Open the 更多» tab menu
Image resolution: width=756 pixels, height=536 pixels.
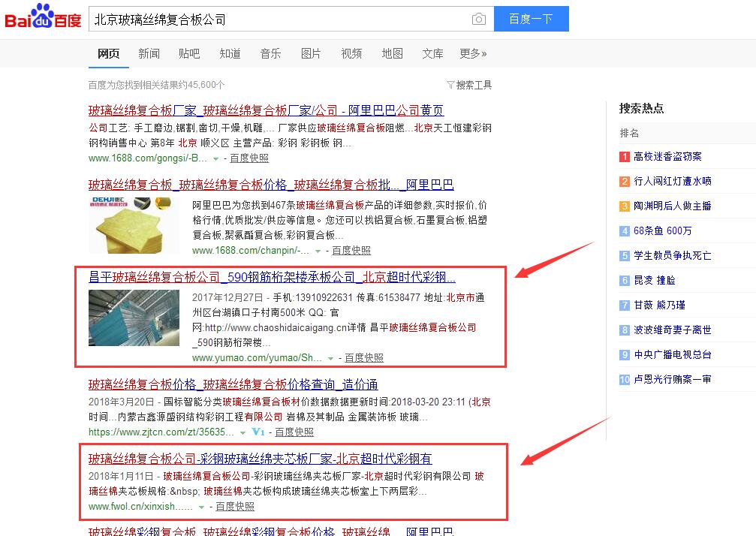473,53
